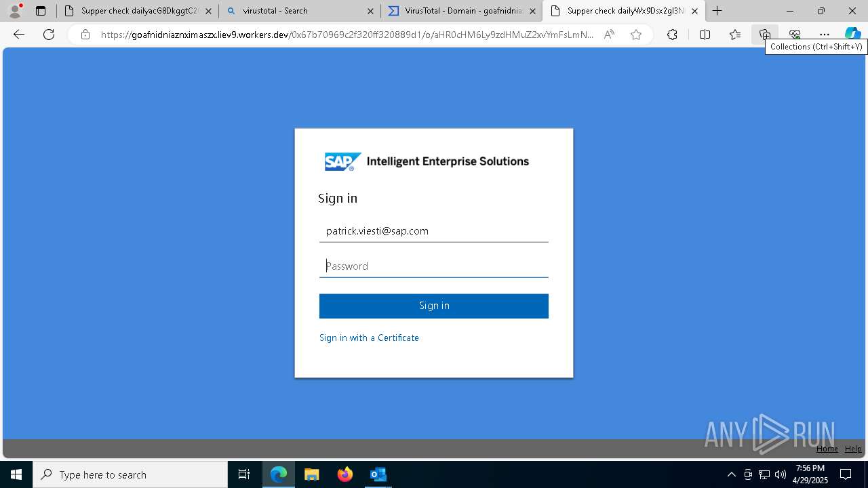Click the SAP logo
Viewport: 868px width, 488px height.
(342, 162)
